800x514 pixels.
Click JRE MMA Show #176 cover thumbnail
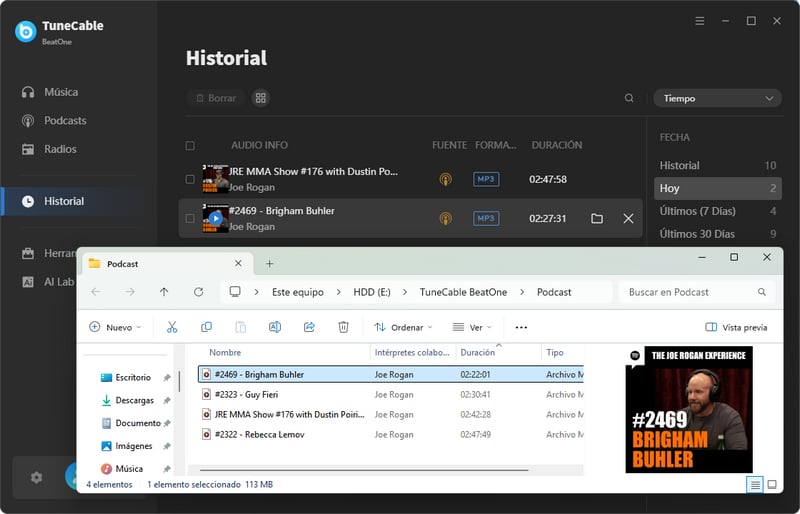point(215,179)
